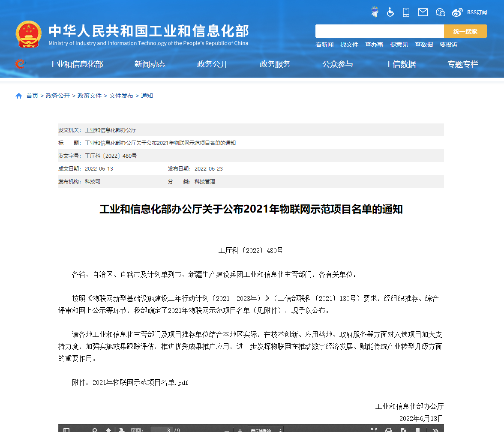
Task: Click the 发布机构 value 科技司
Action: [93, 182]
